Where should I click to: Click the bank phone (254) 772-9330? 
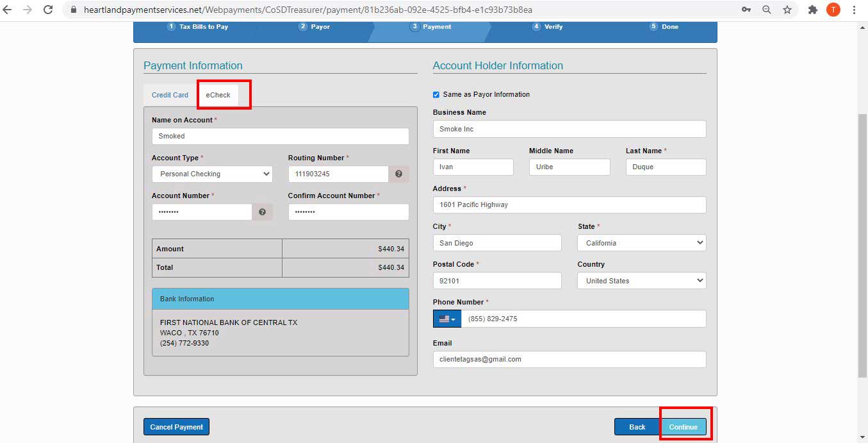184,343
